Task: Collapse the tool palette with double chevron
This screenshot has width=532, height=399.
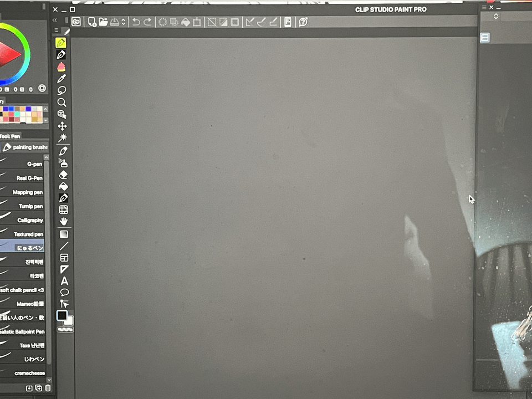Action: [x=55, y=21]
